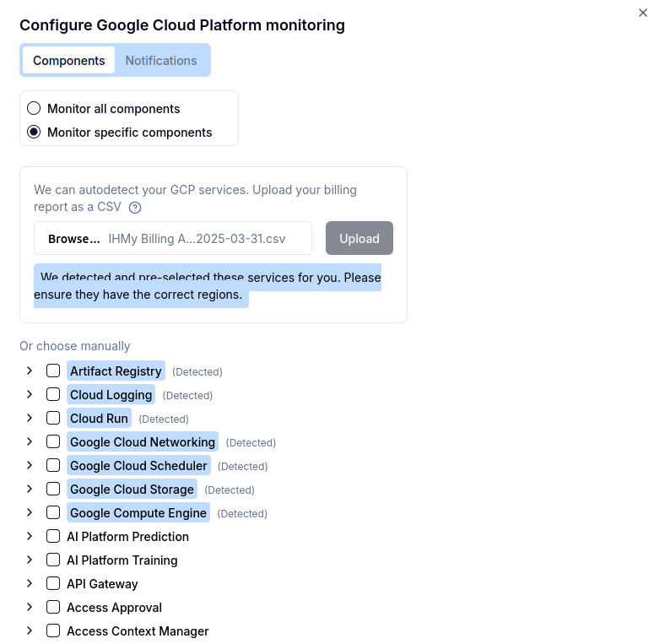Tick the Google Cloud Scheduler checkbox
The width and height of the screenshot is (665, 644).
(x=53, y=465)
